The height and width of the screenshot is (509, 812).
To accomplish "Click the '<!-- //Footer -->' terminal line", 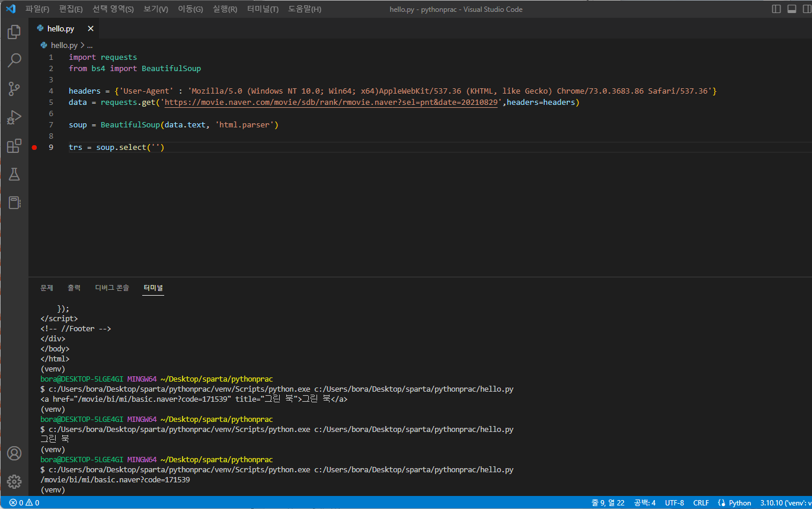I will (x=76, y=329).
